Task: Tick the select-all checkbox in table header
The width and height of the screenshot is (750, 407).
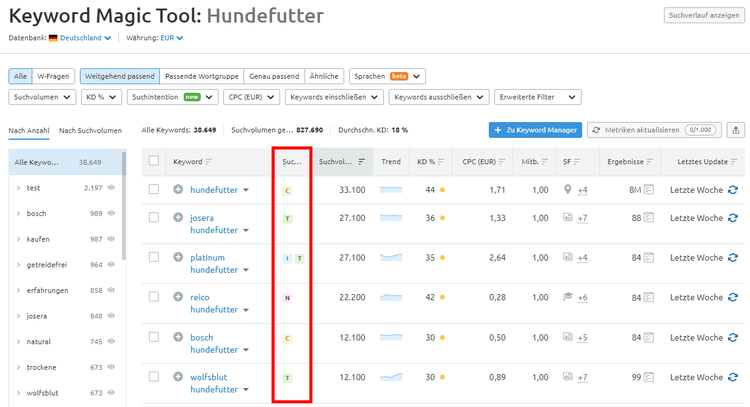Action: pyautogui.click(x=154, y=161)
